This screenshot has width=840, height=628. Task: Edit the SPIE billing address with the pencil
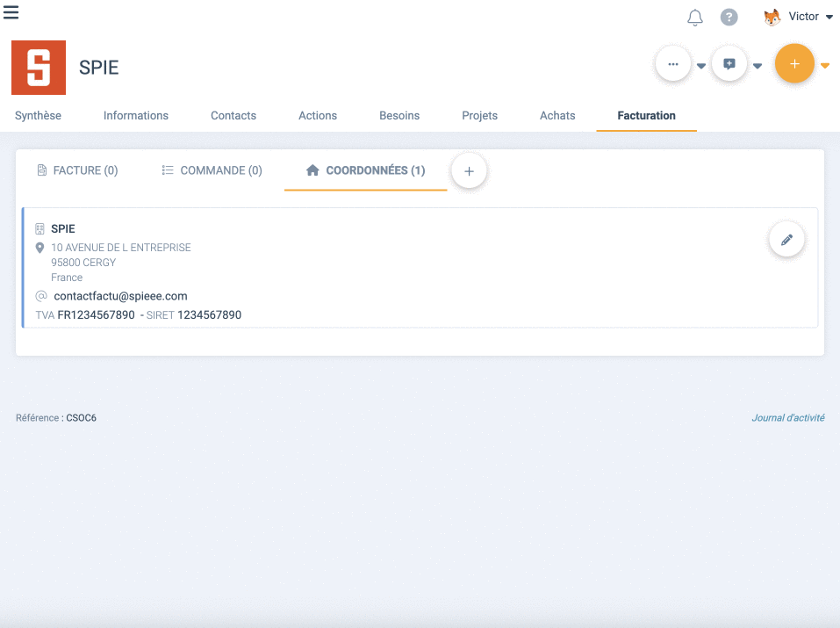tap(786, 240)
